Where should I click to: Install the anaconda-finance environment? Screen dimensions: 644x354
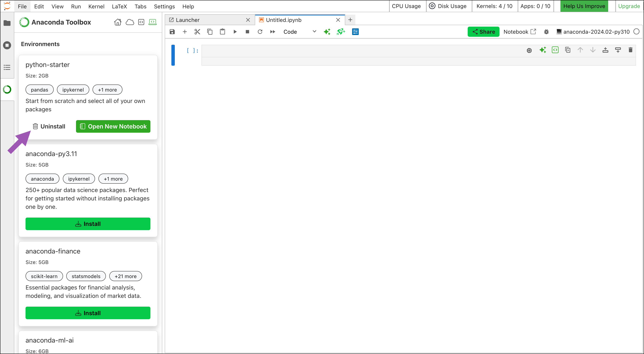[x=88, y=313]
